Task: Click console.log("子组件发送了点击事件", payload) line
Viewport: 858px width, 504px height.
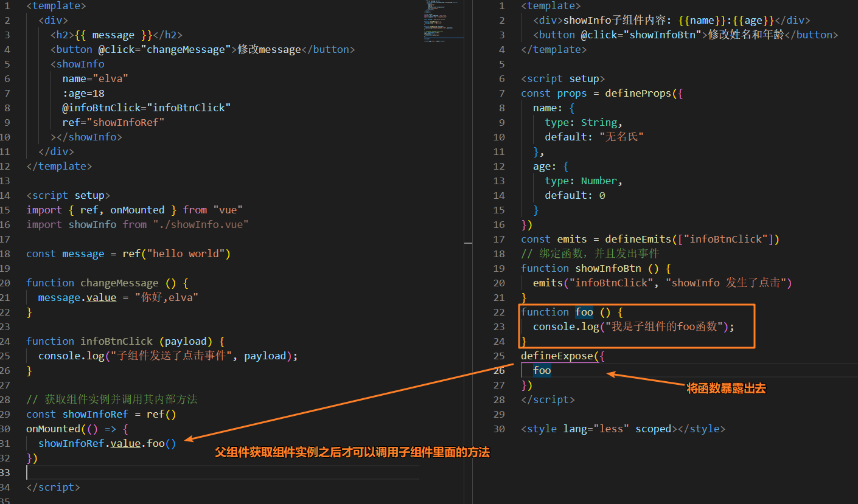Action: pos(168,356)
